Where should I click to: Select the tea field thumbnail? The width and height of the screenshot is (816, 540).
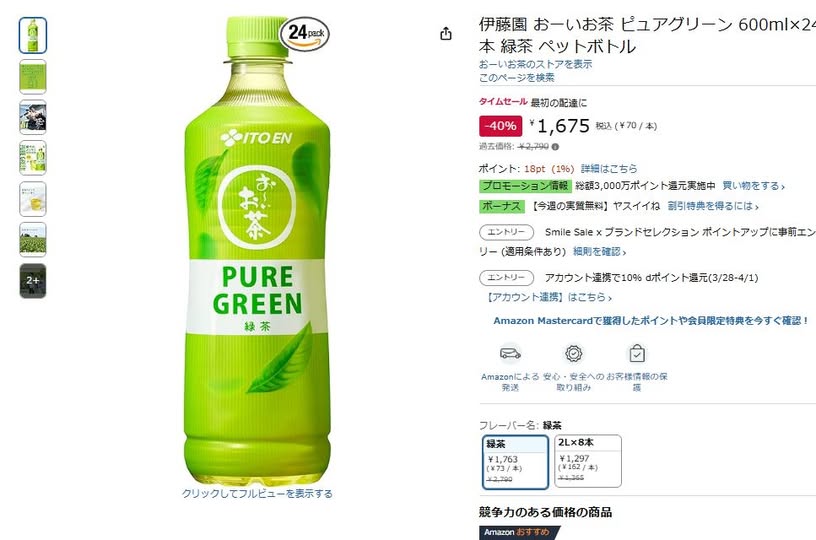[33, 240]
